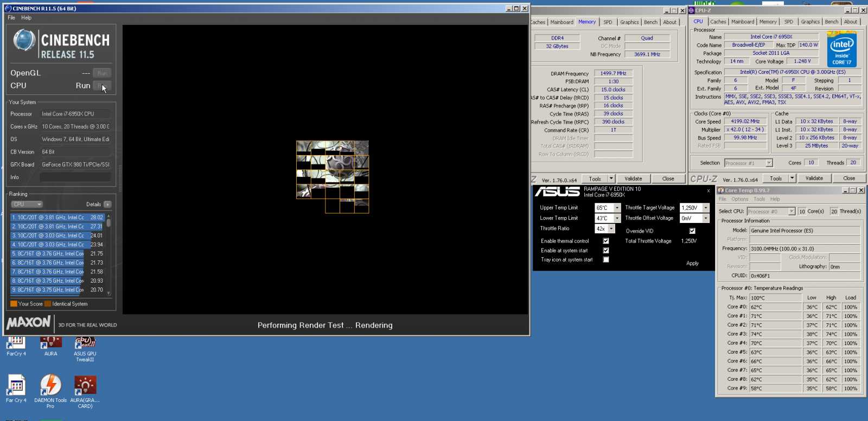868x421 pixels.
Task: Click the Ranking list scrollbar
Action: 108,254
